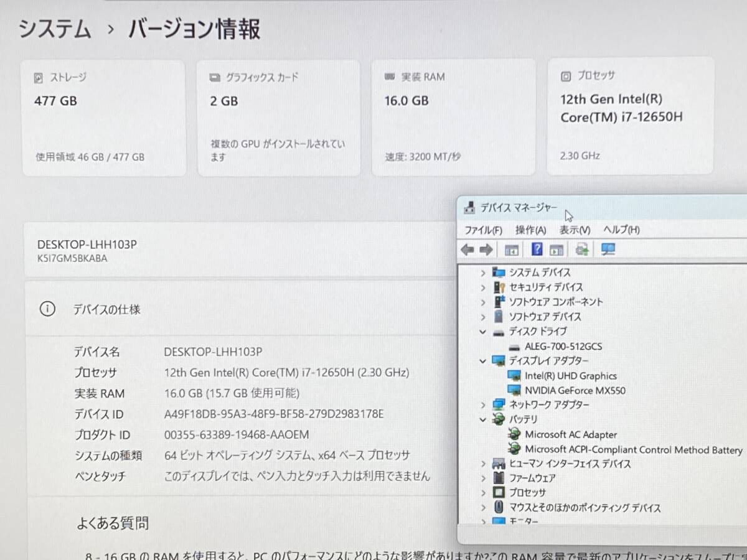Expand the ネットワーク アダプター node

point(482,405)
